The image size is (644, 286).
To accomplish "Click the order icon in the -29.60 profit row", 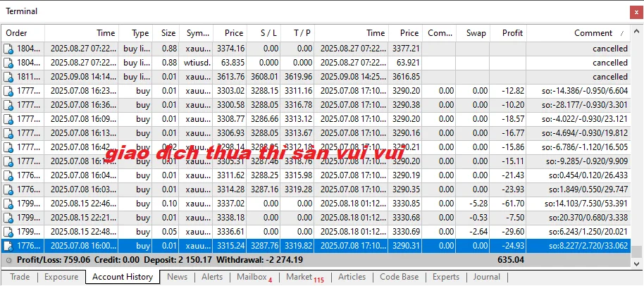I will (x=8, y=232).
